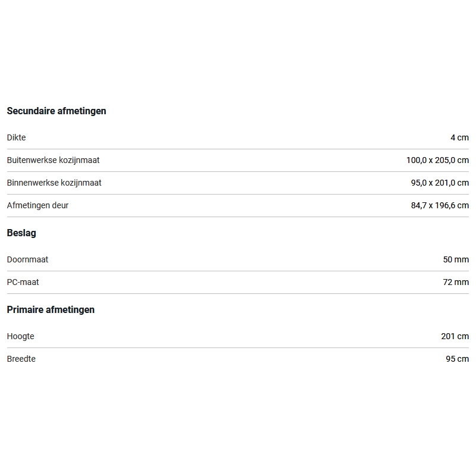The image size is (476, 476).
Task: Select the 4 cm thickness value
Action: point(459,137)
